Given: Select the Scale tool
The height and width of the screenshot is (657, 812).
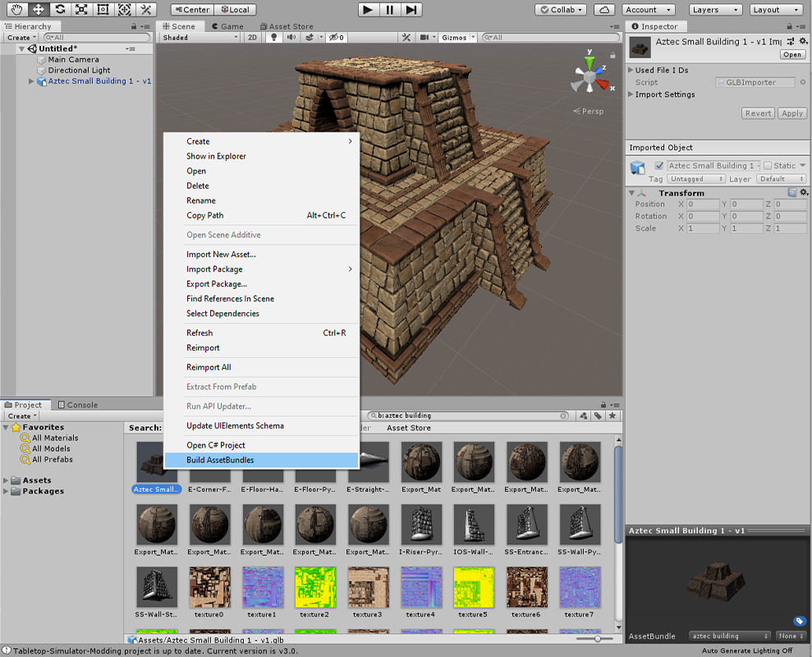Looking at the screenshot, I should [x=80, y=9].
